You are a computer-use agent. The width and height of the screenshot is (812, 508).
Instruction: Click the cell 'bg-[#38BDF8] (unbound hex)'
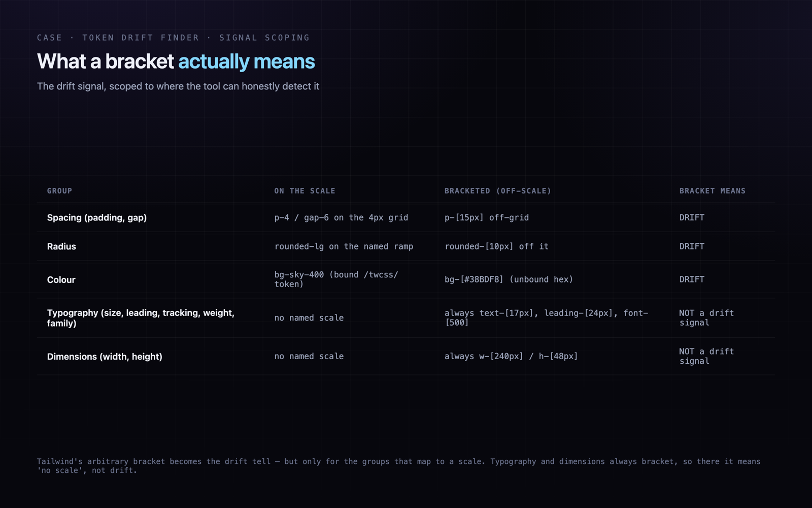pyautogui.click(x=509, y=279)
